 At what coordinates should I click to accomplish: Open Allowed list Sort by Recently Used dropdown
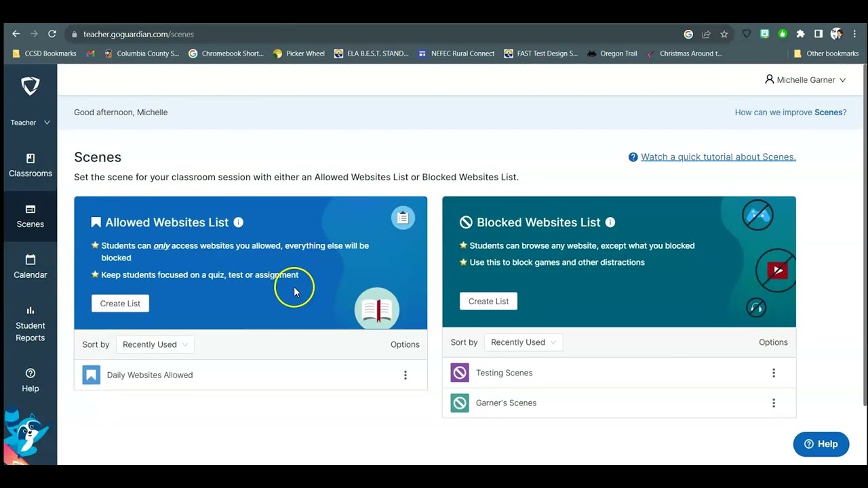[155, 344]
